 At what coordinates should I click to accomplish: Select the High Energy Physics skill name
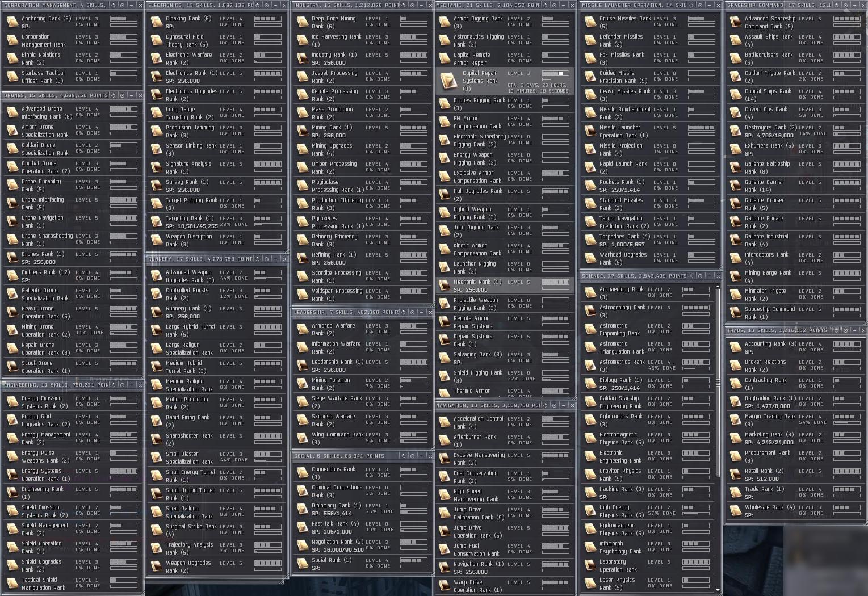[621, 511]
